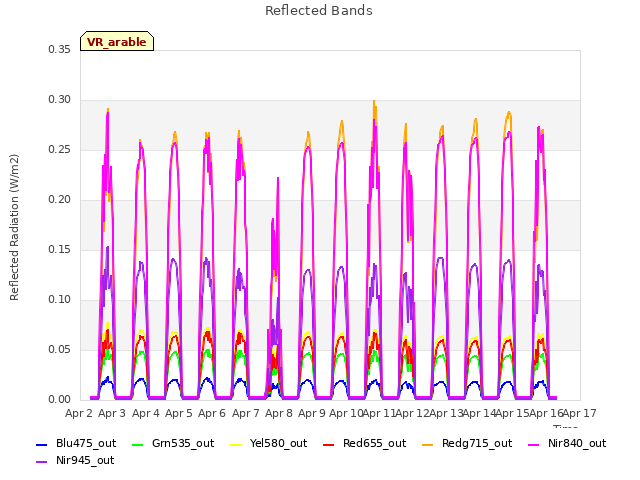The image size is (640, 480).
Task: Click the Reflected Bands chart title
Action: (x=319, y=11)
